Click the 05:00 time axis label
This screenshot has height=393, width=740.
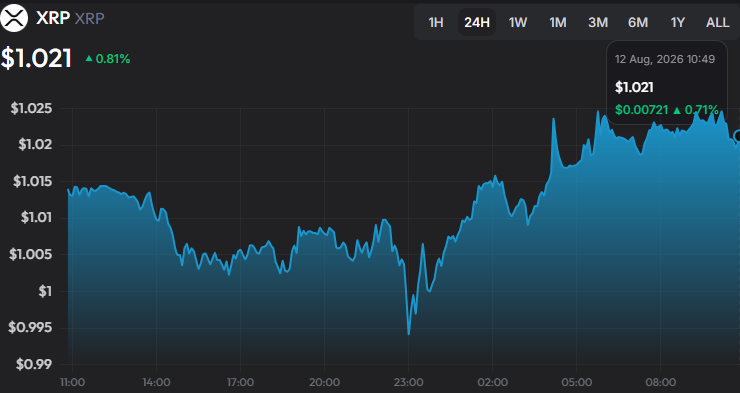coord(576,382)
